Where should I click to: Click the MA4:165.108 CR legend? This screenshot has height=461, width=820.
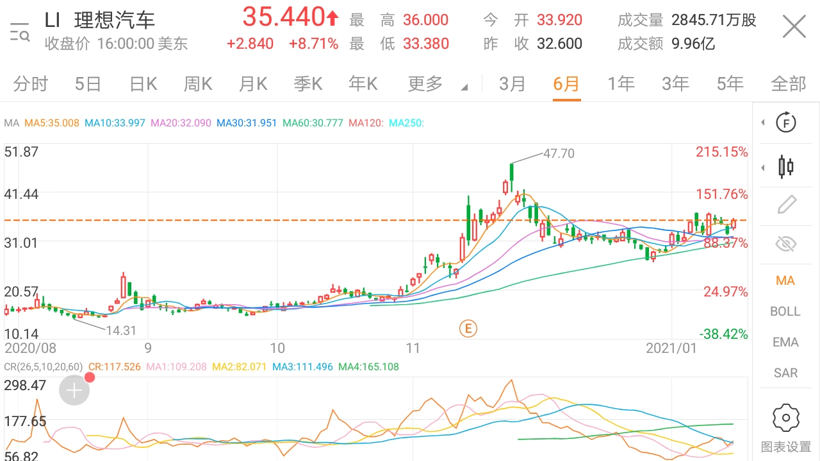(x=369, y=367)
